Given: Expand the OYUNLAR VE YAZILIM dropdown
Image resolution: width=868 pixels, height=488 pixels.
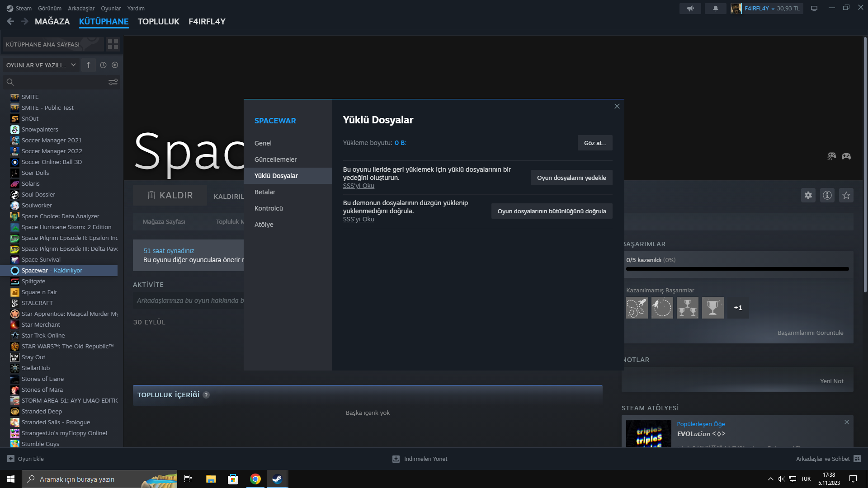Looking at the screenshot, I should point(41,65).
